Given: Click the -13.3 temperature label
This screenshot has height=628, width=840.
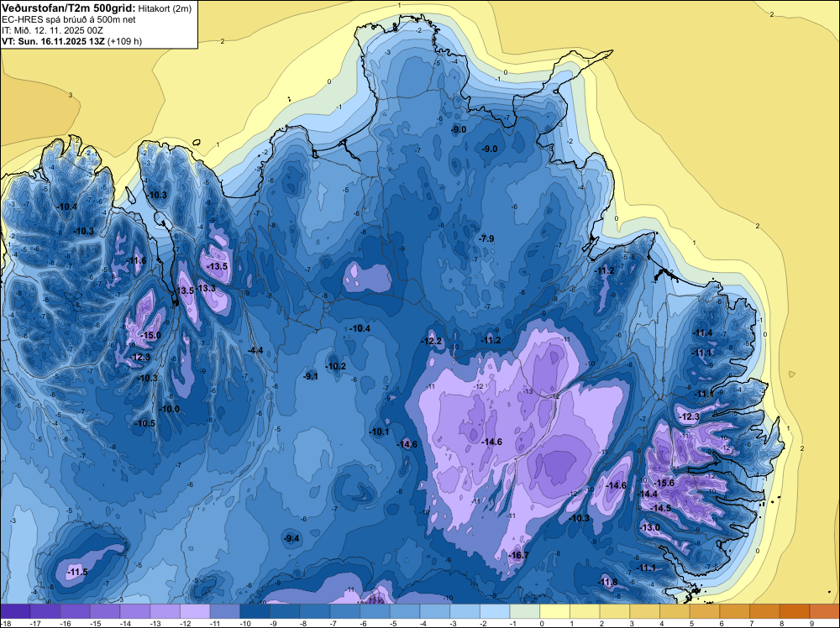Looking at the screenshot, I should 206,288.
